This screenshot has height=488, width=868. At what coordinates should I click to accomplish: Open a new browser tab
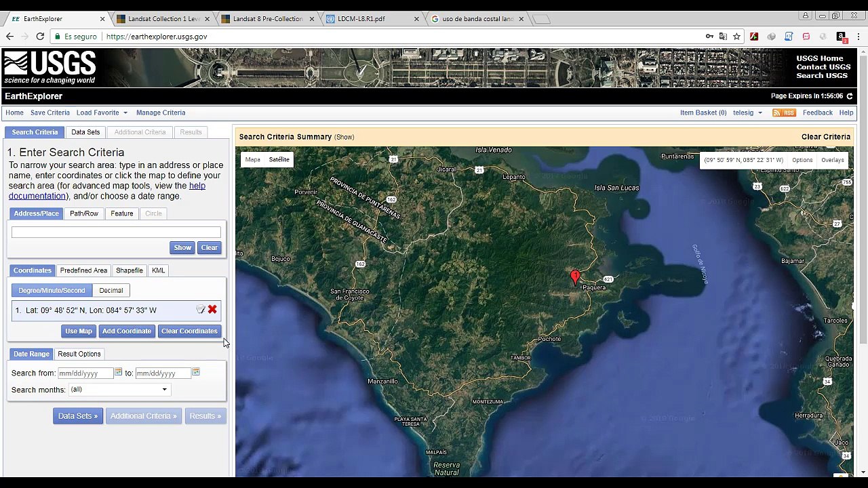coord(540,19)
